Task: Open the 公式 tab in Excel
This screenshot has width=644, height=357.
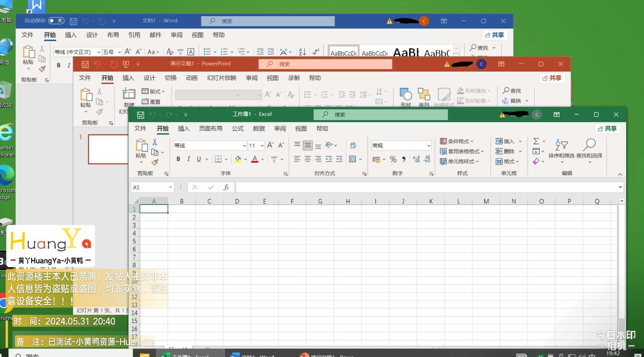Action: pyautogui.click(x=238, y=129)
